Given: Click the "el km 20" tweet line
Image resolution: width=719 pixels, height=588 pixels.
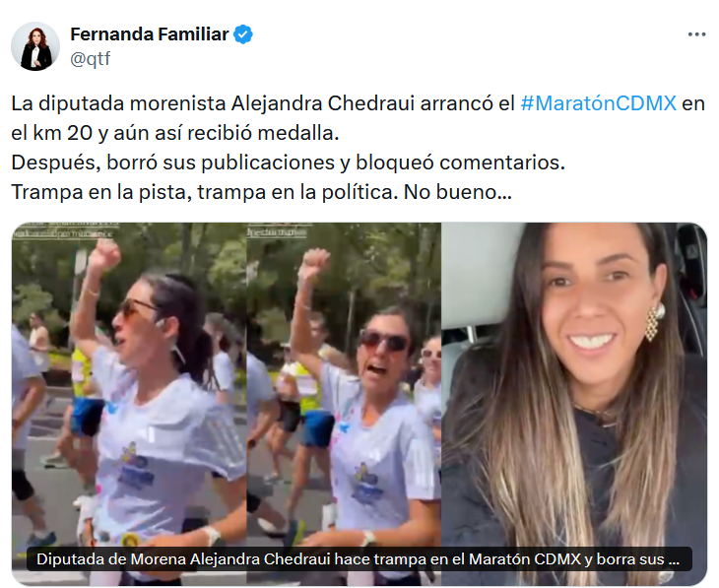Looking at the screenshot, I should tap(175, 133).
